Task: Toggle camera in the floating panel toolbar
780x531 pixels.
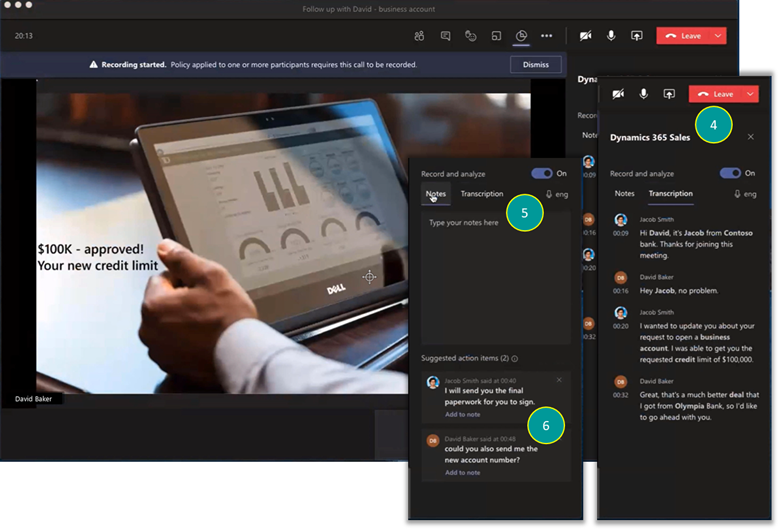Action: point(619,94)
